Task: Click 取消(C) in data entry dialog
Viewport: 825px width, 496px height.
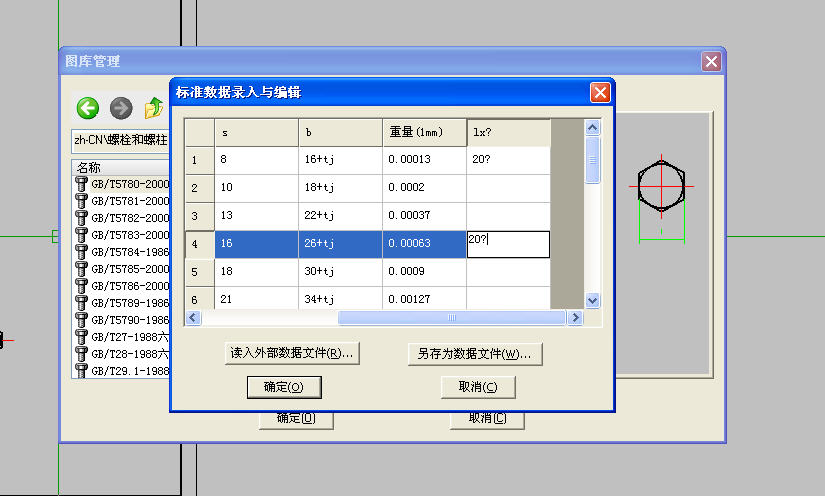Action: coord(478,387)
